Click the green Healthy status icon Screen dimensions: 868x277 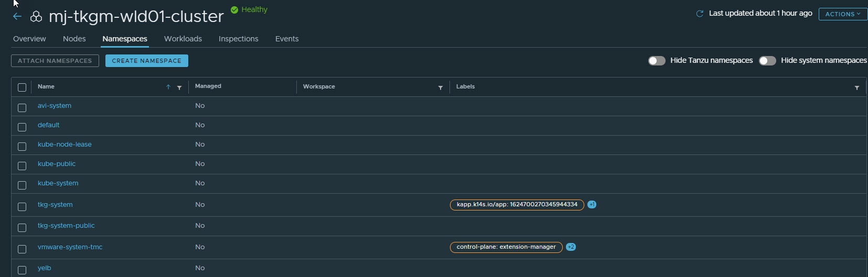(234, 9)
